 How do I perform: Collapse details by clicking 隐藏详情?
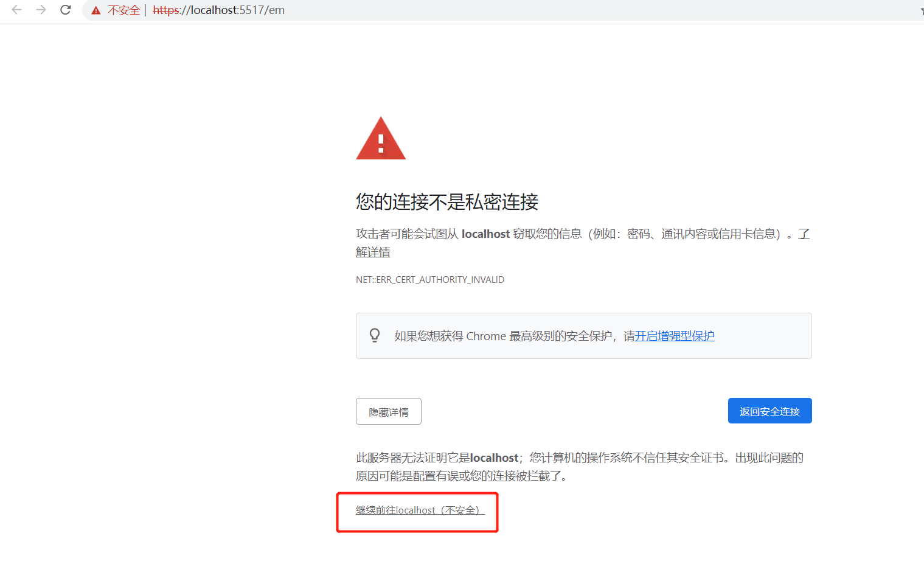tap(388, 411)
